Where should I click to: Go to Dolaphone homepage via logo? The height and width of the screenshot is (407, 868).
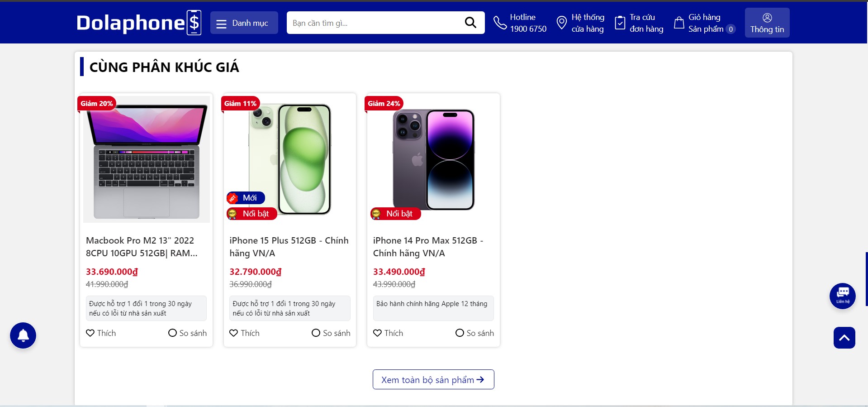point(138,23)
